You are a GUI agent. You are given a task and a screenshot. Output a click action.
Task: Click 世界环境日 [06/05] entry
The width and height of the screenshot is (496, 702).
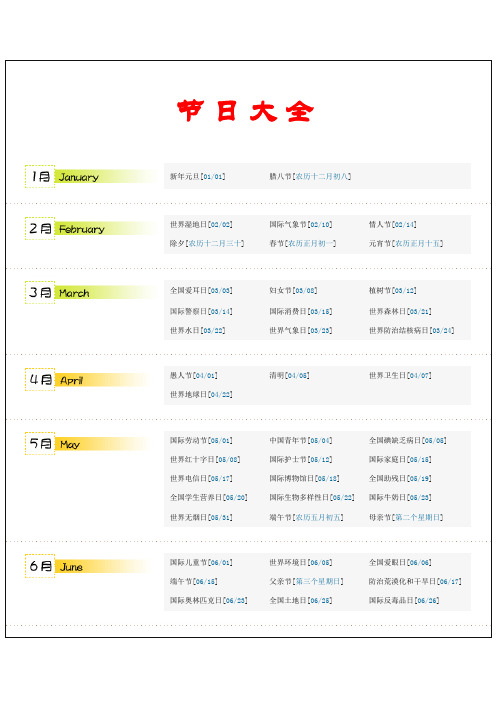click(301, 562)
